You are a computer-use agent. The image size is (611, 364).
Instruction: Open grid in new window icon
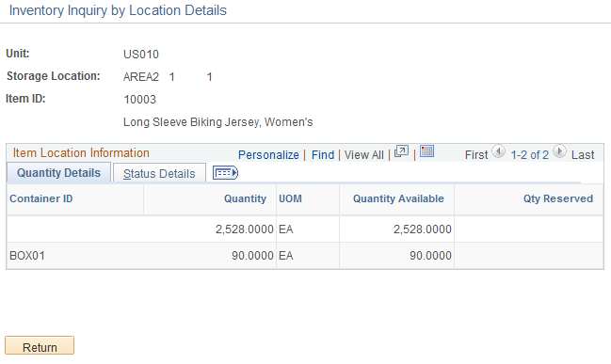(x=401, y=151)
